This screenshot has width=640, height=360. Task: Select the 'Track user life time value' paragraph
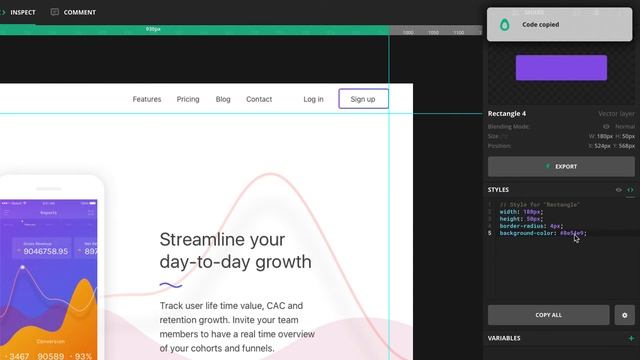click(x=237, y=327)
